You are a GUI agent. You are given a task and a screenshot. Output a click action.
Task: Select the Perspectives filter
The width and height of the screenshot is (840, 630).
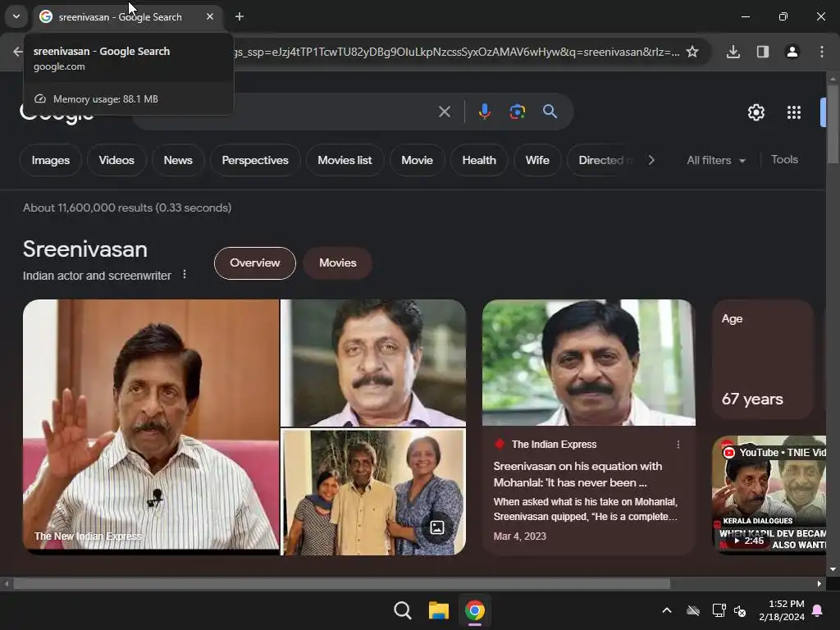click(x=255, y=160)
